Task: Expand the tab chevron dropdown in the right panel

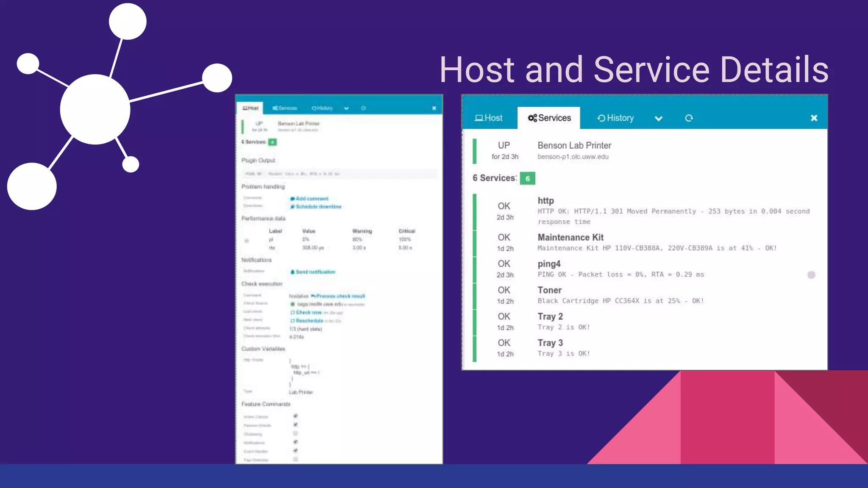Action: [659, 118]
